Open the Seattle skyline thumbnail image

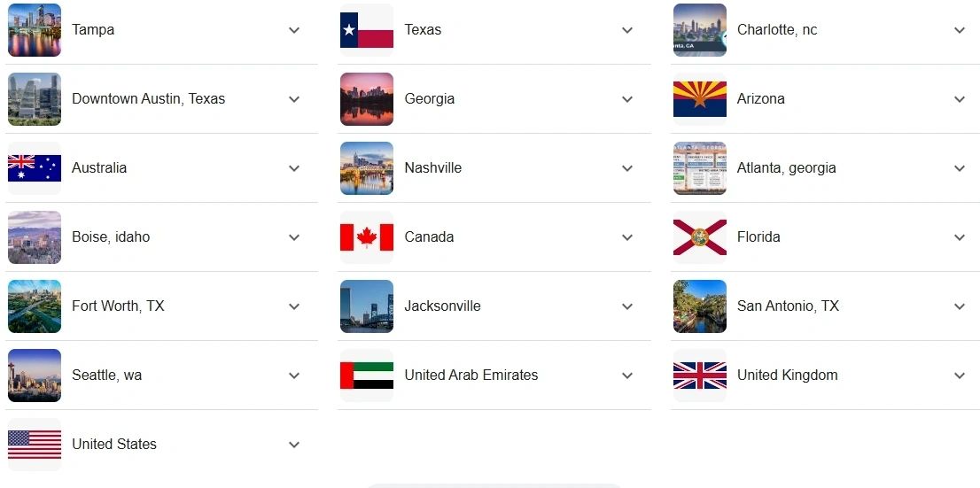pos(35,376)
